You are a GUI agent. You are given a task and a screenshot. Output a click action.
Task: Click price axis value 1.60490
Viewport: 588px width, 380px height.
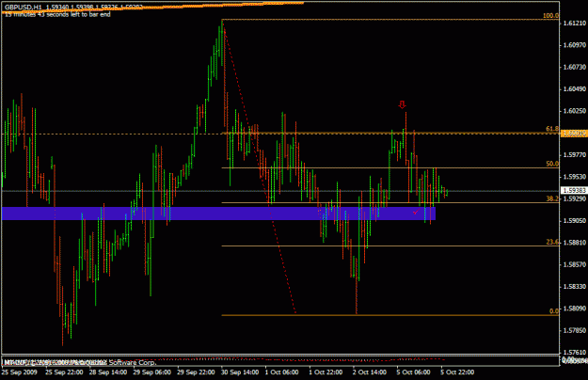575,88
